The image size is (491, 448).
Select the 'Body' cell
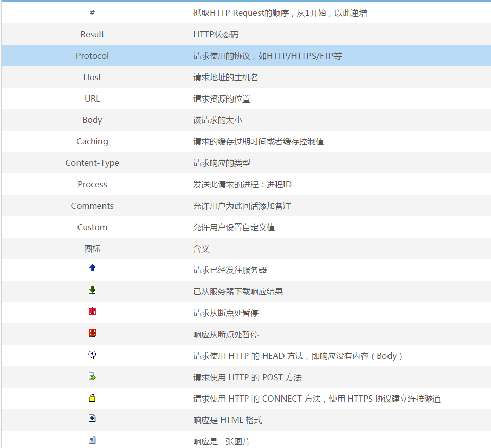[x=92, y=120]
